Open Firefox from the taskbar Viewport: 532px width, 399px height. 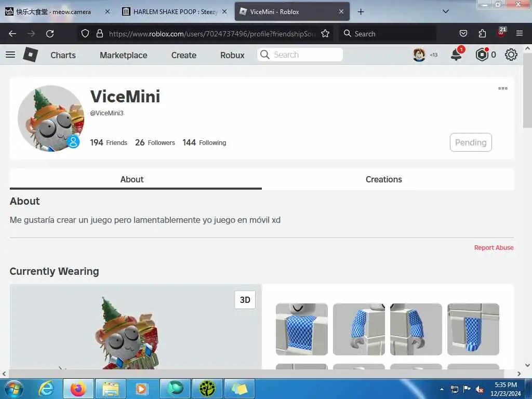pyautogui.click(x=78, y=389)
